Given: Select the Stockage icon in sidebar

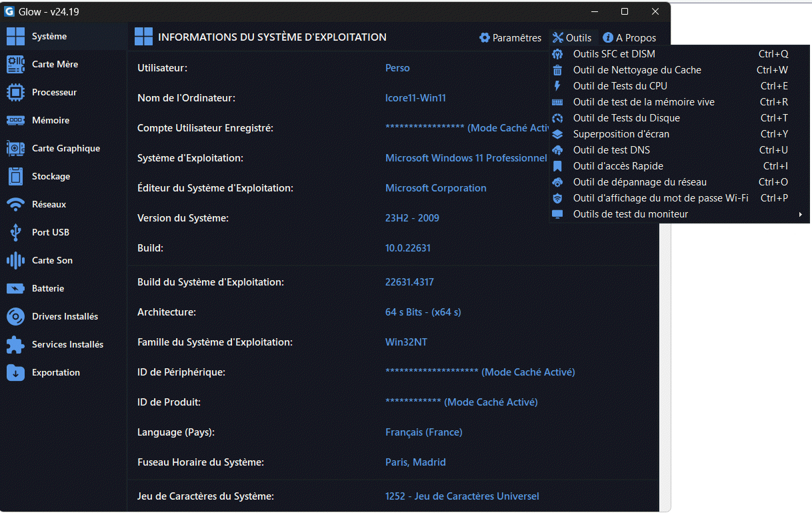Looking at the screenshot, I should pos(15,176).
